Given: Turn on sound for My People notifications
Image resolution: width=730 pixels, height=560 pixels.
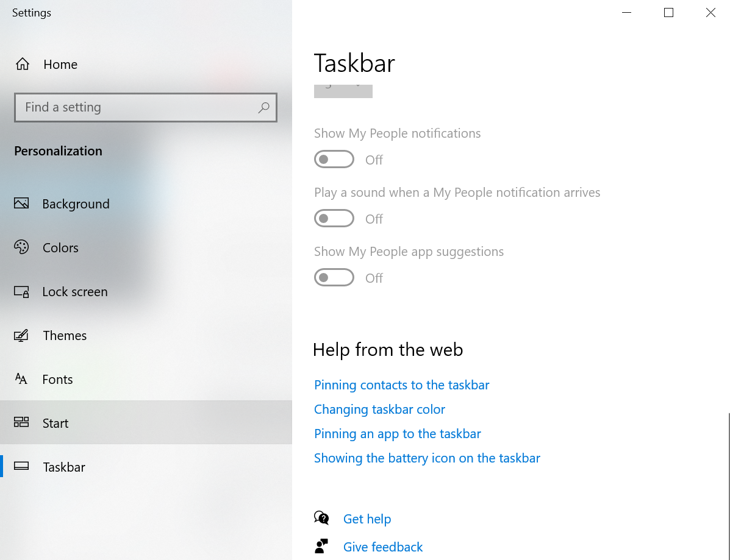Looking at the screenshot, I should (334, 218).
